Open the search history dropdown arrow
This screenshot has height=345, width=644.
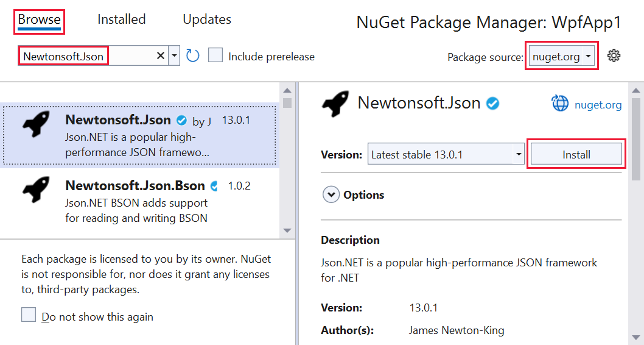174,55
